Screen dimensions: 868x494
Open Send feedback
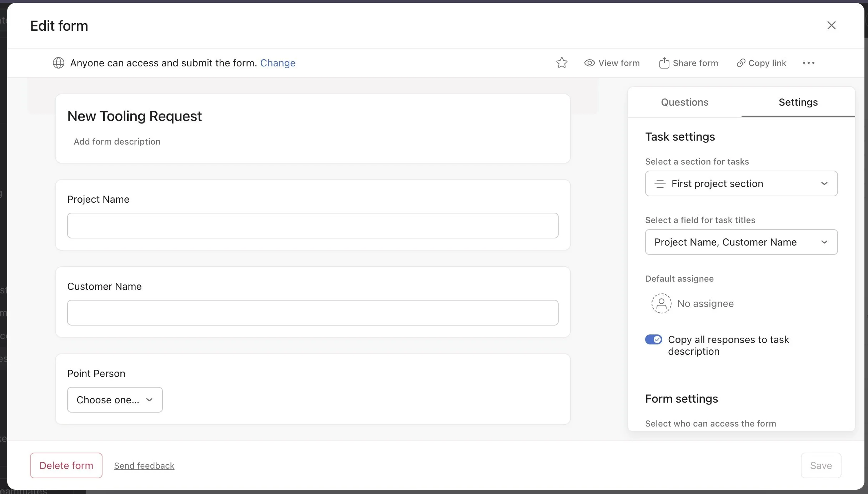pos(144,465)
